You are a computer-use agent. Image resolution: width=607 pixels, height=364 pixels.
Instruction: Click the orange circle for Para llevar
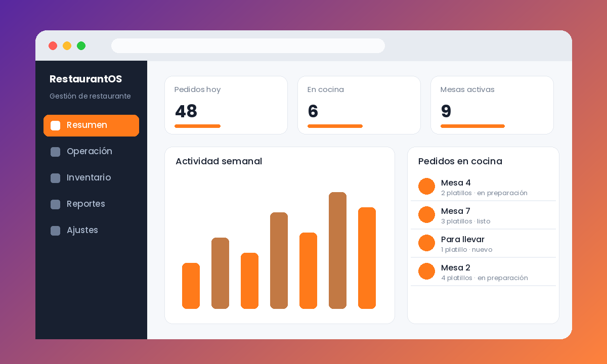427,243
